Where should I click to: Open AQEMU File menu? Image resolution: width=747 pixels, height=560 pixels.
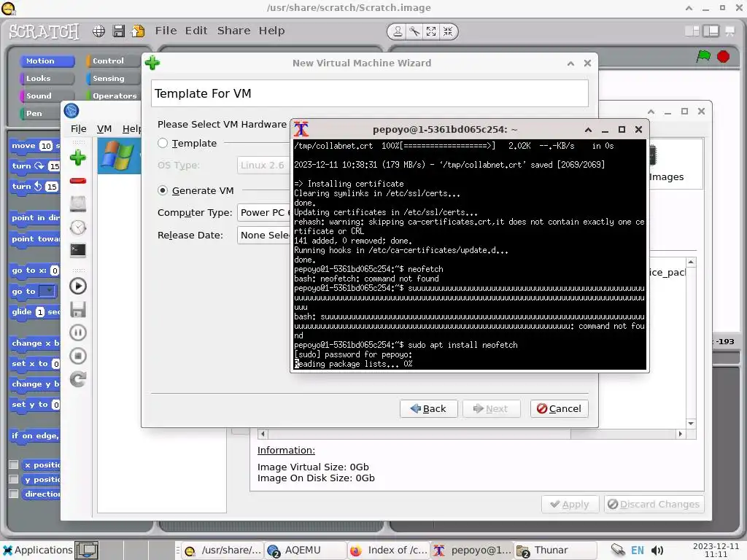(x=79, y=129)
